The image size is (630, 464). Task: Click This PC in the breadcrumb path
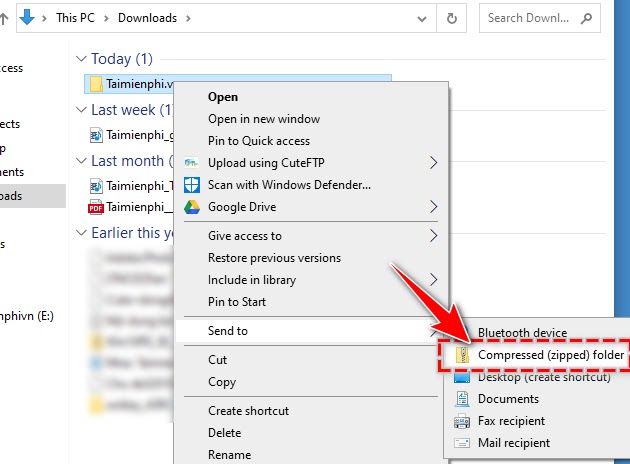pos(78,18)
